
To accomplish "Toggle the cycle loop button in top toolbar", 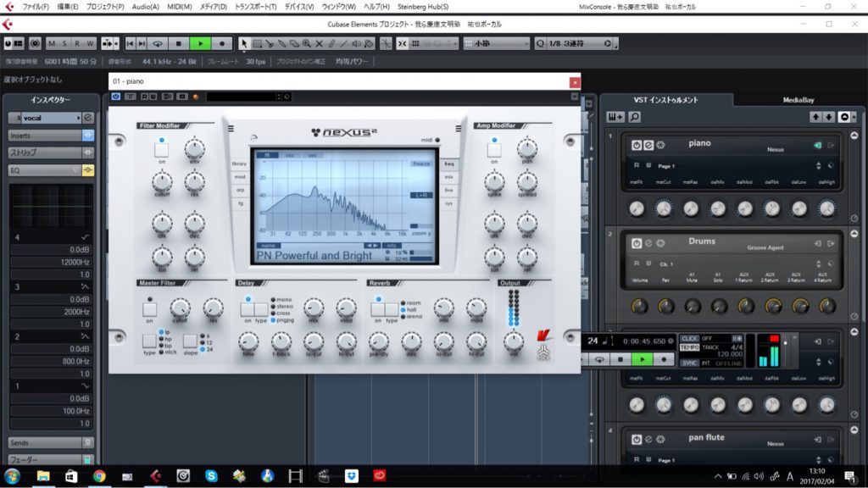I will [x=158, y=43].
